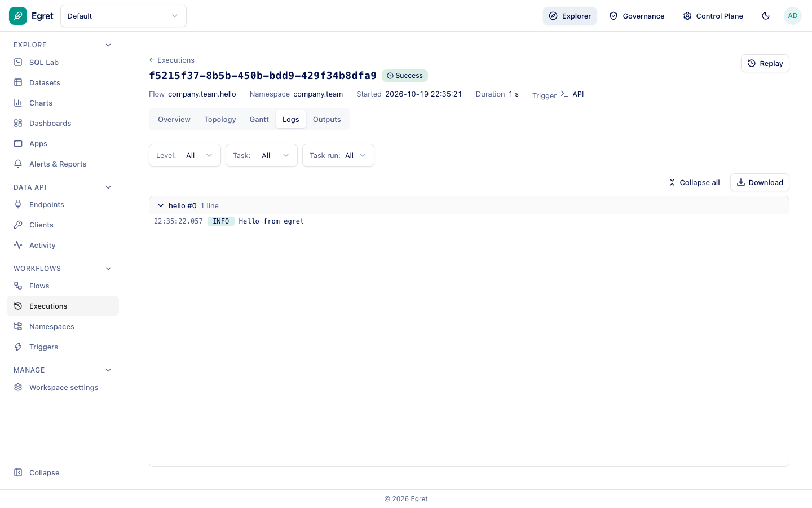Open the Charts page

[63, 103]
